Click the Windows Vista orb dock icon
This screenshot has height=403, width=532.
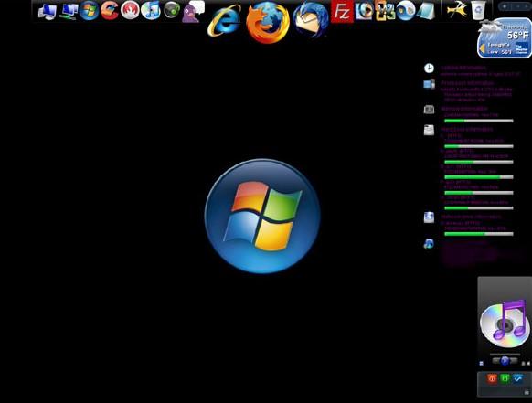pos(90,11)
